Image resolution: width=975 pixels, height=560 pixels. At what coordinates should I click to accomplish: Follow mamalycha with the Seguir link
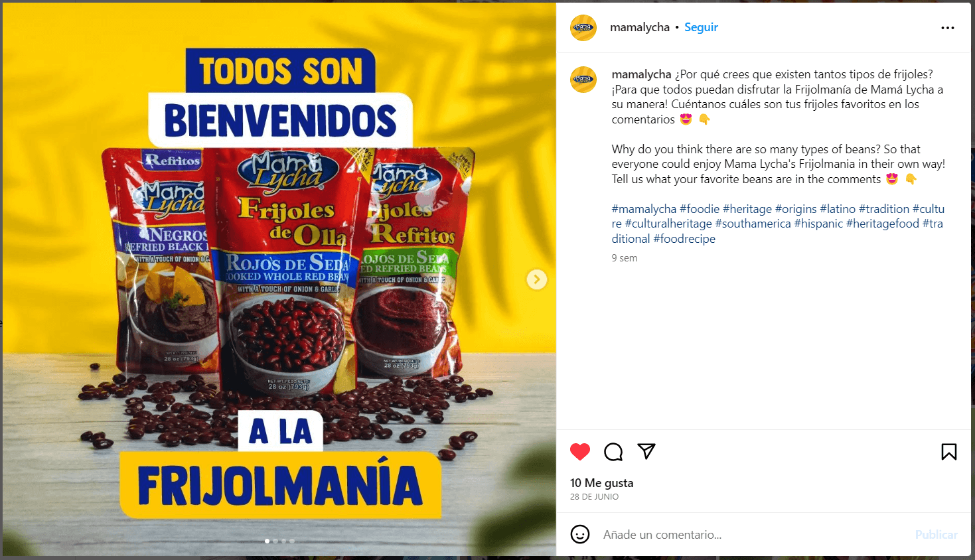click(701, 27)
